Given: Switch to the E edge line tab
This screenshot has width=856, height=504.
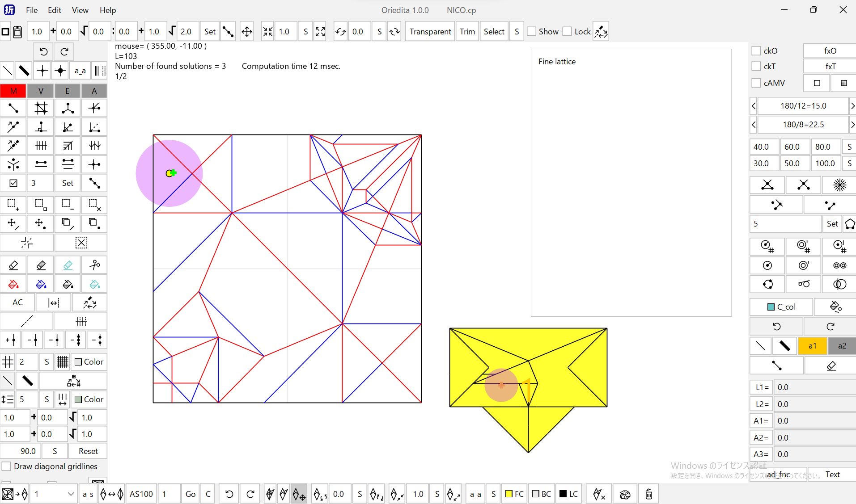Looking at the screenshot, I should pyautogui.click(x=68, y=91).
